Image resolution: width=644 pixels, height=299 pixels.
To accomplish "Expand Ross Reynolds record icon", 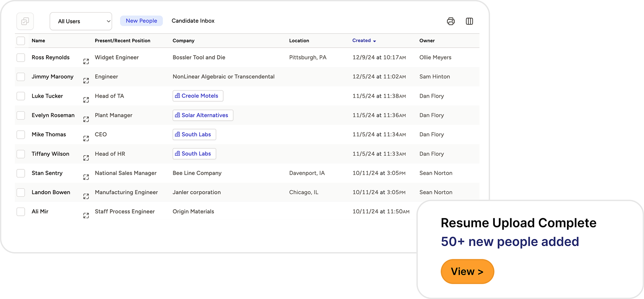I will [x=86, y=61].
